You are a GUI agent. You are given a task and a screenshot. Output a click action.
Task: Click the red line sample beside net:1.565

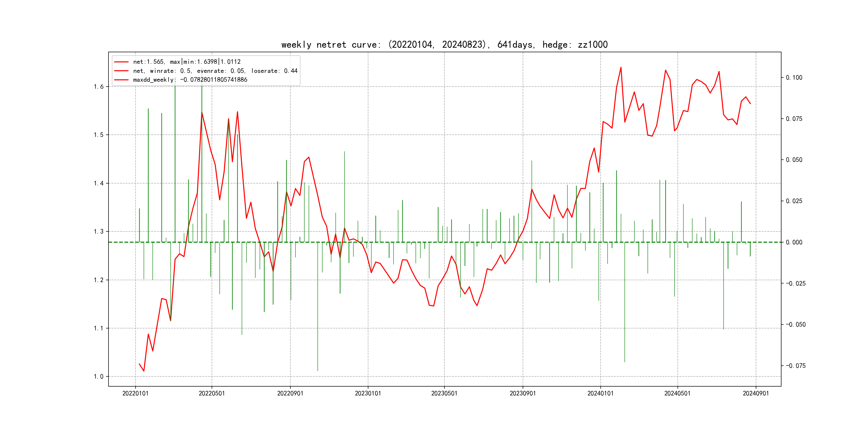click(x=121, y=62)
